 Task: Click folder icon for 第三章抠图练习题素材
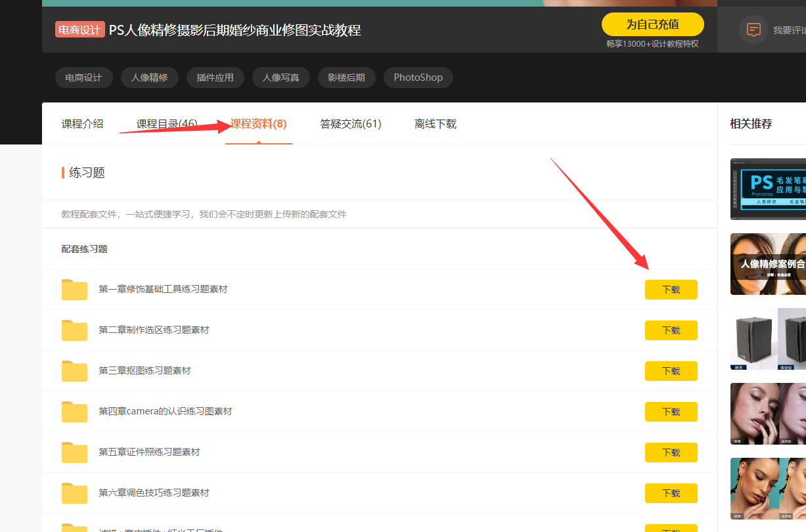pos(74,371)
